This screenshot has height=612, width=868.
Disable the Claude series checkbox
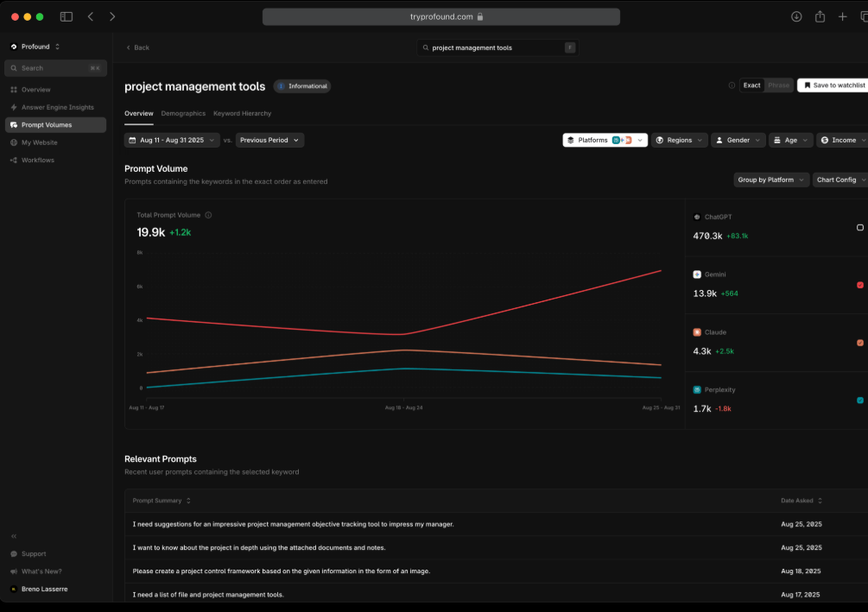(x=860, y=343)
